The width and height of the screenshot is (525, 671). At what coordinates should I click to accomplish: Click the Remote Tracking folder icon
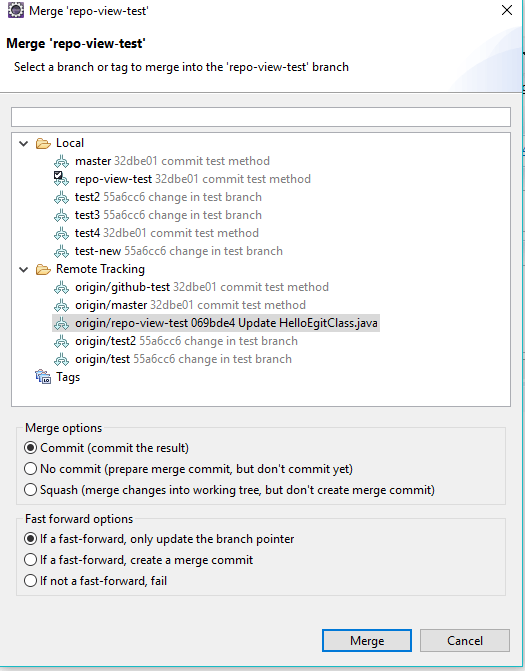[43, 269]
